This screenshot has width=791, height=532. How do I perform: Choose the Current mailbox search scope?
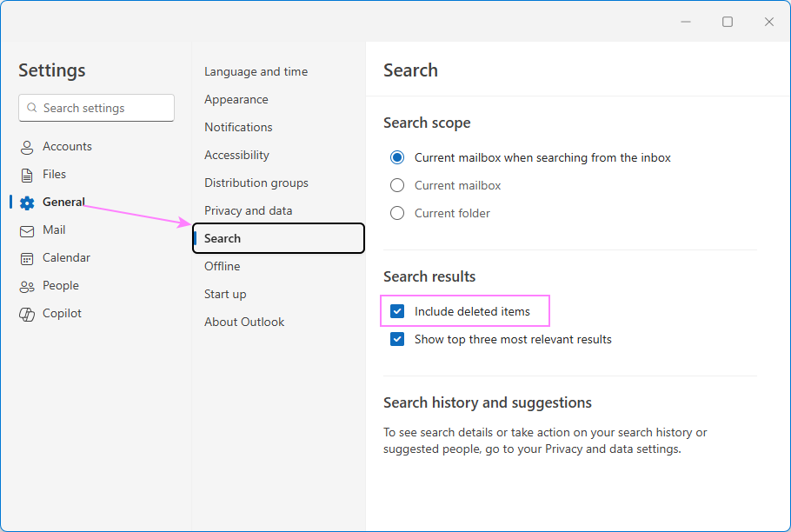pos(397,184)
